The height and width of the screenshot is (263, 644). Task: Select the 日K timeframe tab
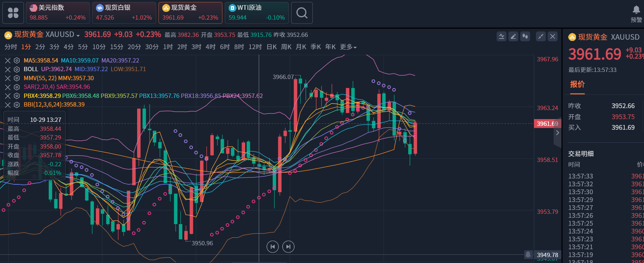(x=272, y=47)
